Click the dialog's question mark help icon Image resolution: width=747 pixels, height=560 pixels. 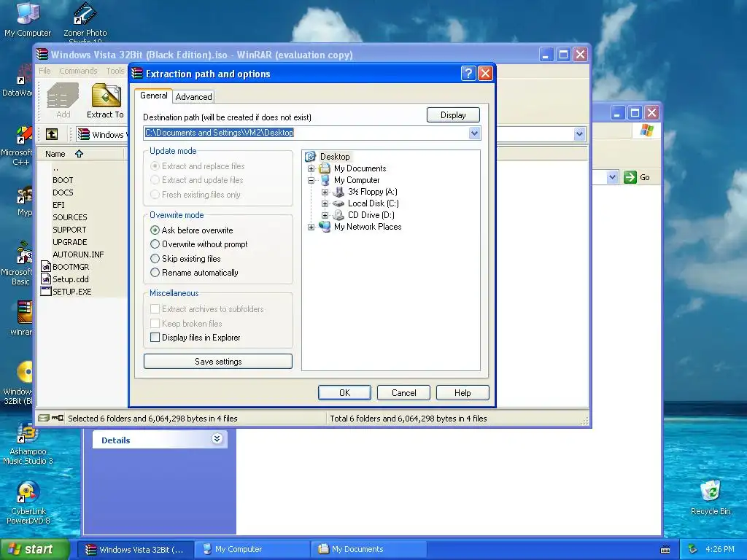click(x=468, y=74)
